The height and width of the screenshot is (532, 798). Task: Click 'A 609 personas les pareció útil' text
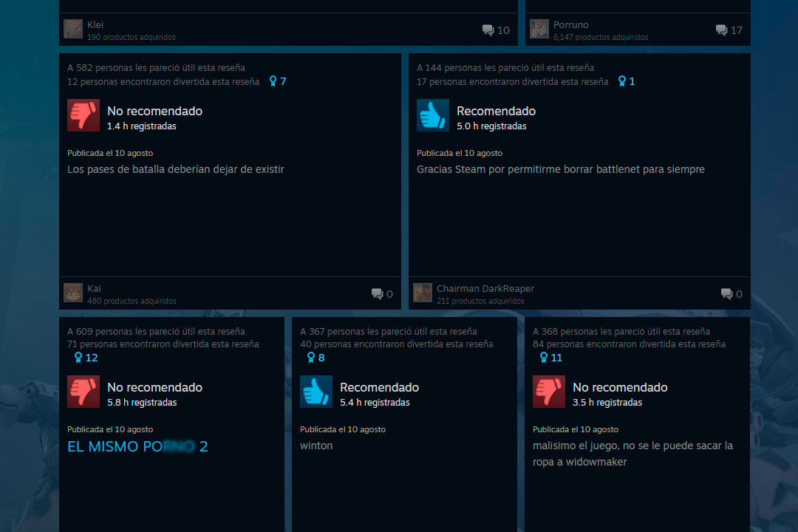click(156, 332)
